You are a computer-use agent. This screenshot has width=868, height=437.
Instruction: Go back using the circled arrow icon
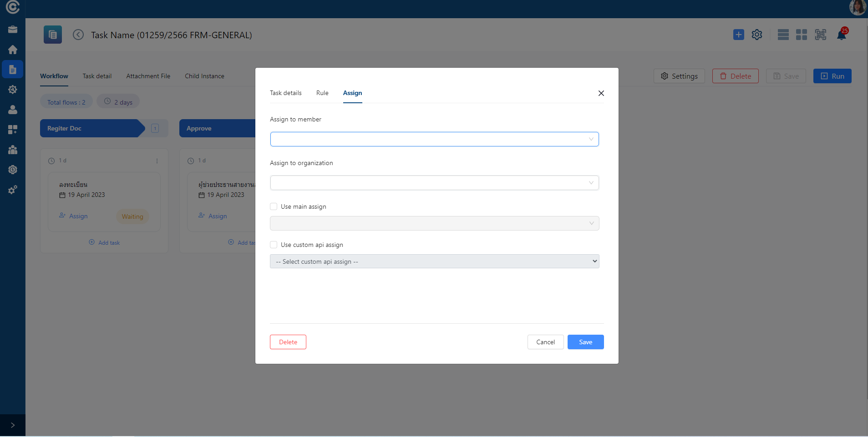point(78,35)
